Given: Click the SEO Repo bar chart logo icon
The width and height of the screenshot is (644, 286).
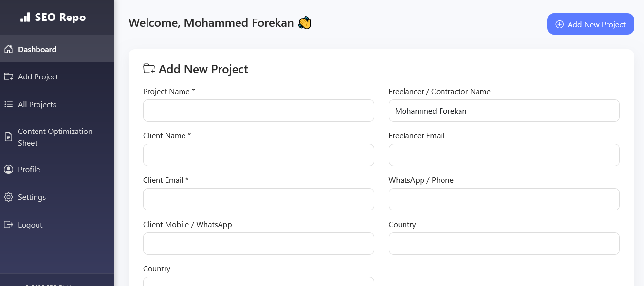Looking at the screenshot, I should click(25, 18).
